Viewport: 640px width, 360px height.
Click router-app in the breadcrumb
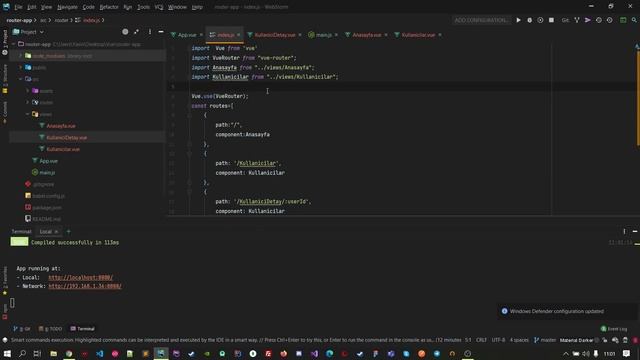pyautogui.click(x=19, y=20)
